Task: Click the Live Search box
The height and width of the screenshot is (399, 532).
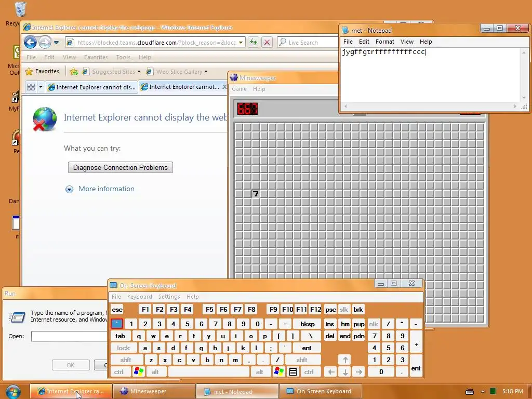Action: pyautogui.click(x=308, y=43)
